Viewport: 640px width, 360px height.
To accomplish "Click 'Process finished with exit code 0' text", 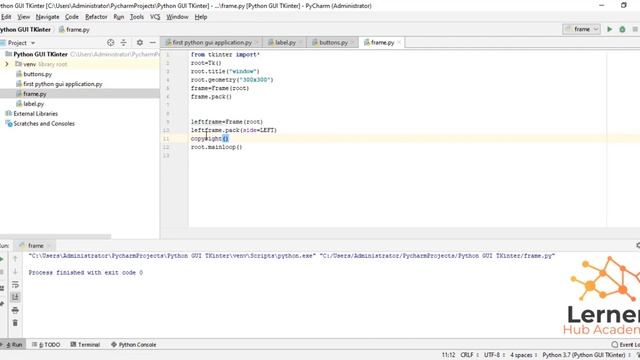I will 86,272.
